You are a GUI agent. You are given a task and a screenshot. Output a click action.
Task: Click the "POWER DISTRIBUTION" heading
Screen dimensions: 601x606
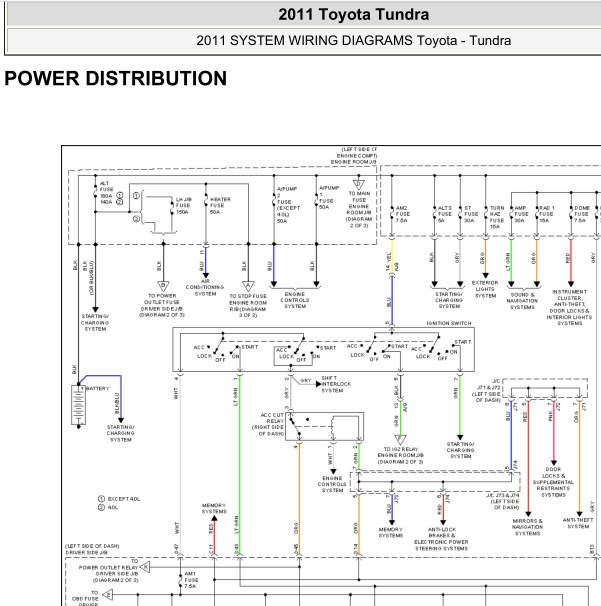point(116,78)
